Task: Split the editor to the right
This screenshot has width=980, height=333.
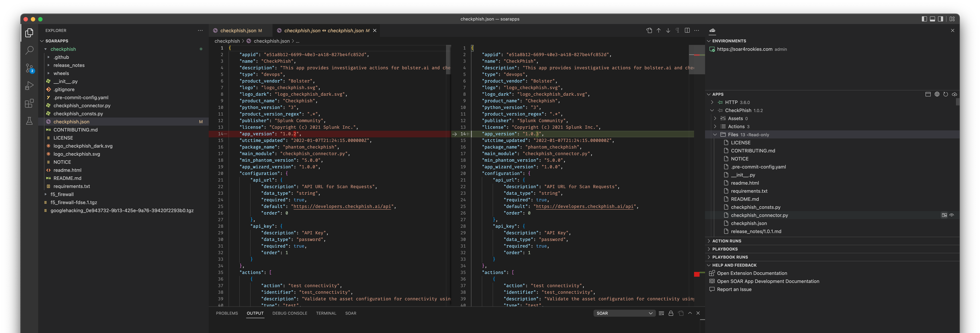Action: point(687,30)
